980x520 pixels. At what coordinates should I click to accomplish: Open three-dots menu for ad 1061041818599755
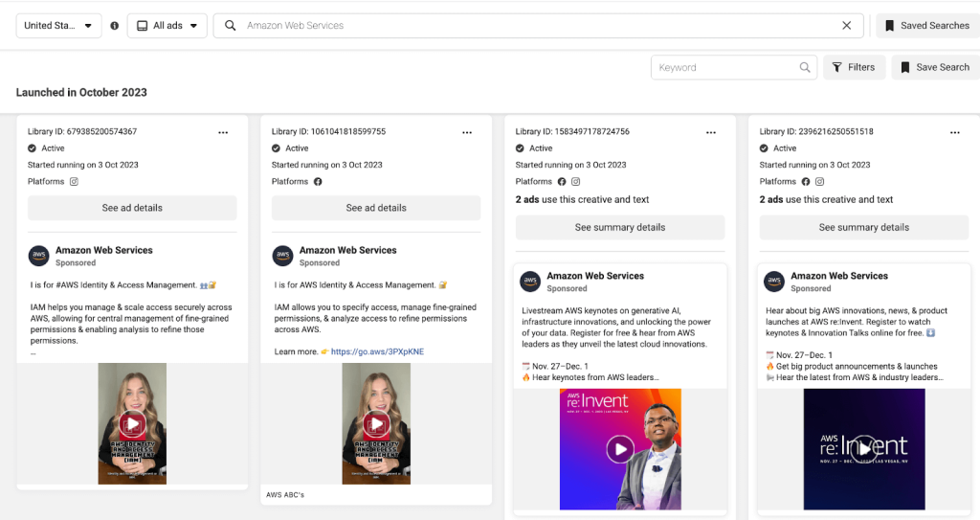coord(467,133)
